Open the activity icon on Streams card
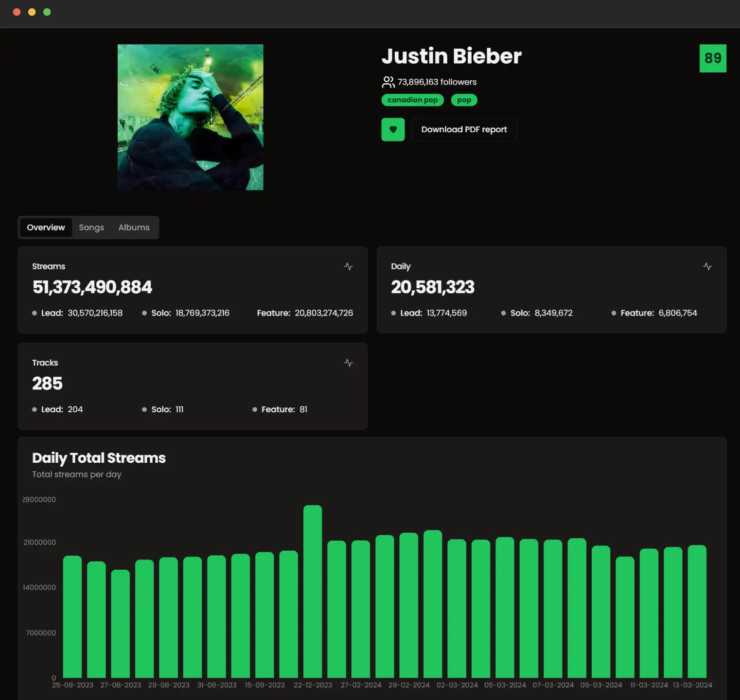740x700 pixels. coord(348,266)
